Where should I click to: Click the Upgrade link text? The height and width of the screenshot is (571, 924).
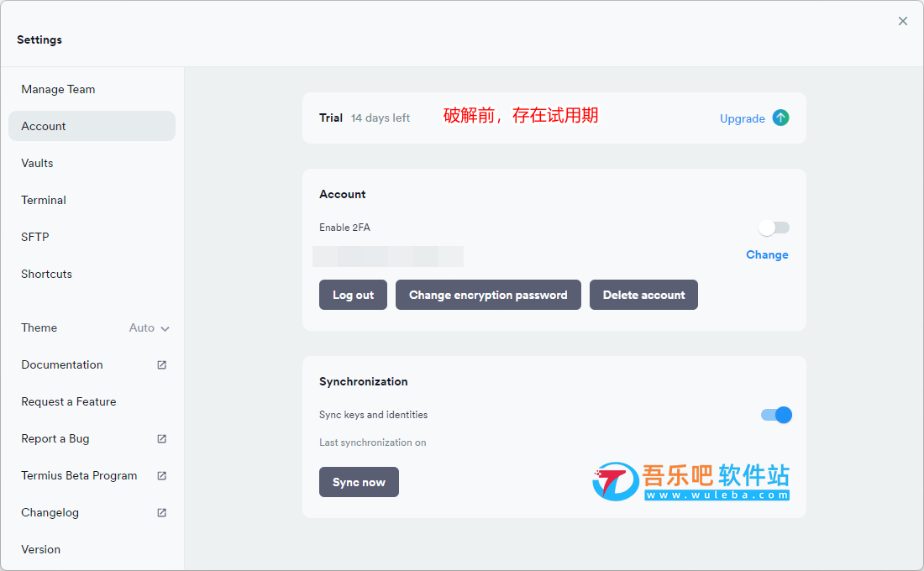(x=742, y=118)
